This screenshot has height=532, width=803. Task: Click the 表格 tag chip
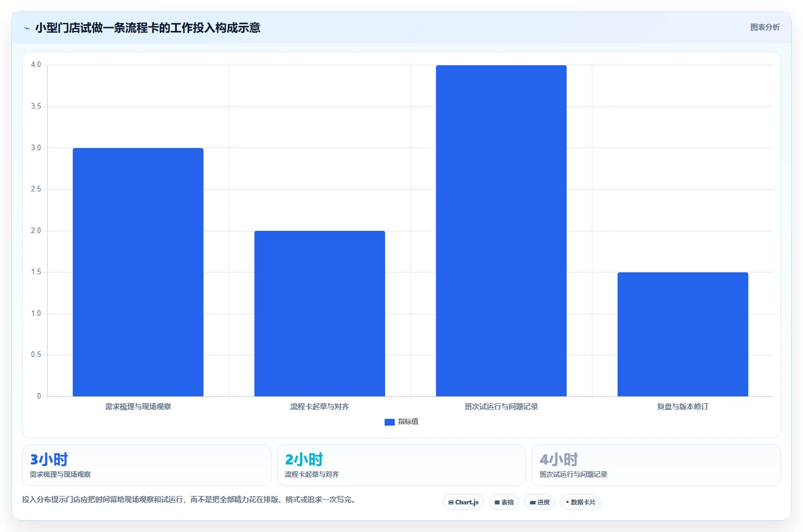[504, 502]
